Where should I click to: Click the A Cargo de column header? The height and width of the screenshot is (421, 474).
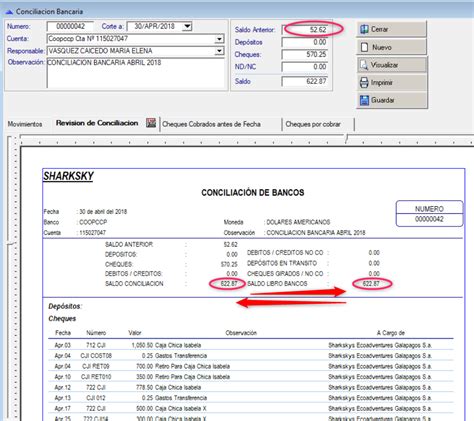click(390, 333)
